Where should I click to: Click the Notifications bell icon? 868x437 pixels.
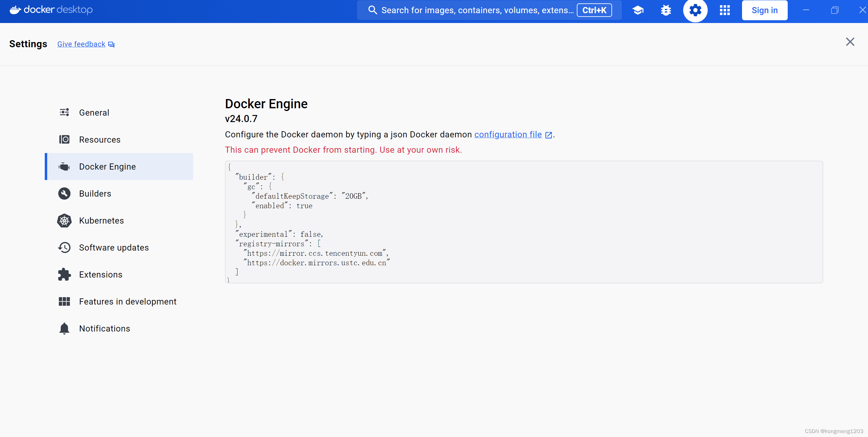click(64, 328)
